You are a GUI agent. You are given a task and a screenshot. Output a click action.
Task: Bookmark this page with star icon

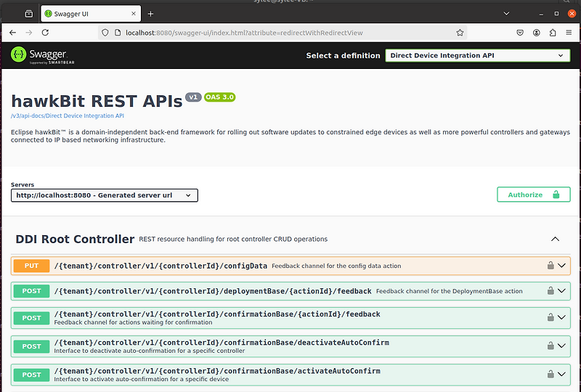460,33
